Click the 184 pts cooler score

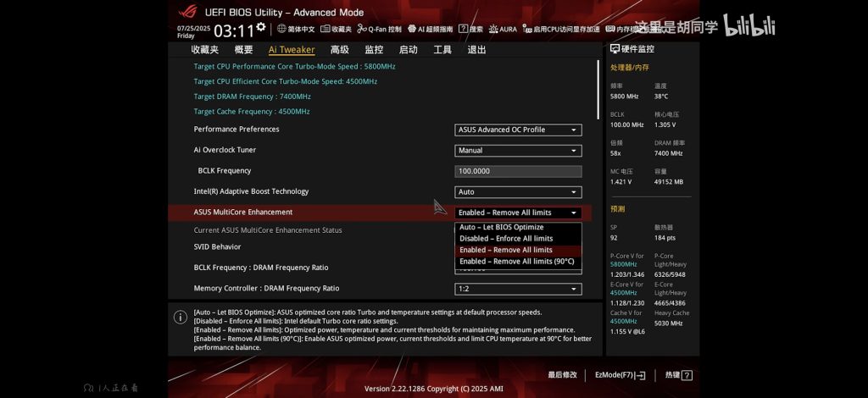[665, 238]
